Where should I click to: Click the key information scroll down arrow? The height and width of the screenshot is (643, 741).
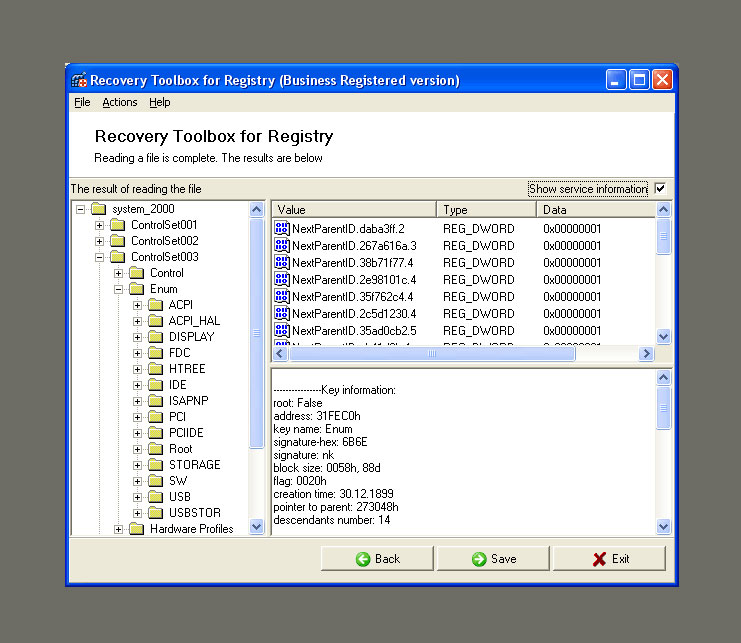pos(663,526)
